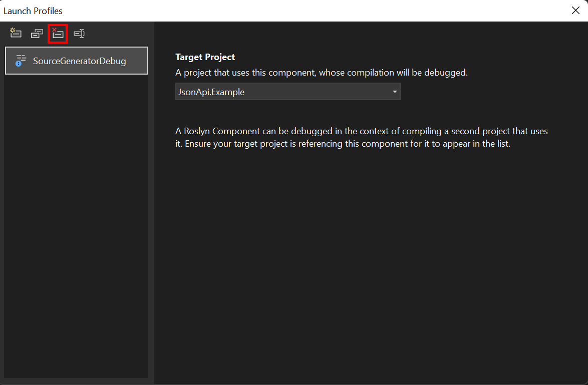The height and width of the screenshot is (385, 588).
Task: Click the Target Project heading
Action: click(x=205, y=57)
